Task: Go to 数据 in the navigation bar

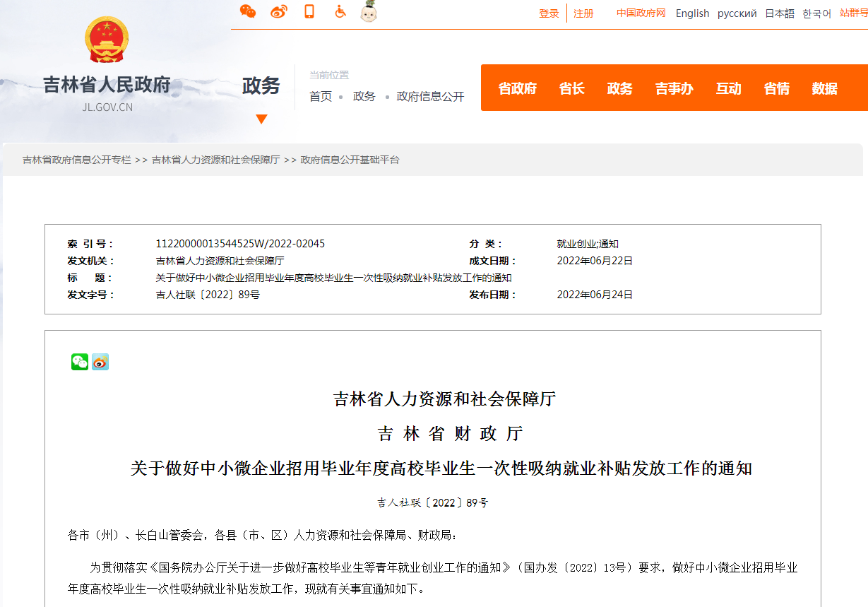Action: [x=824, y=88]
